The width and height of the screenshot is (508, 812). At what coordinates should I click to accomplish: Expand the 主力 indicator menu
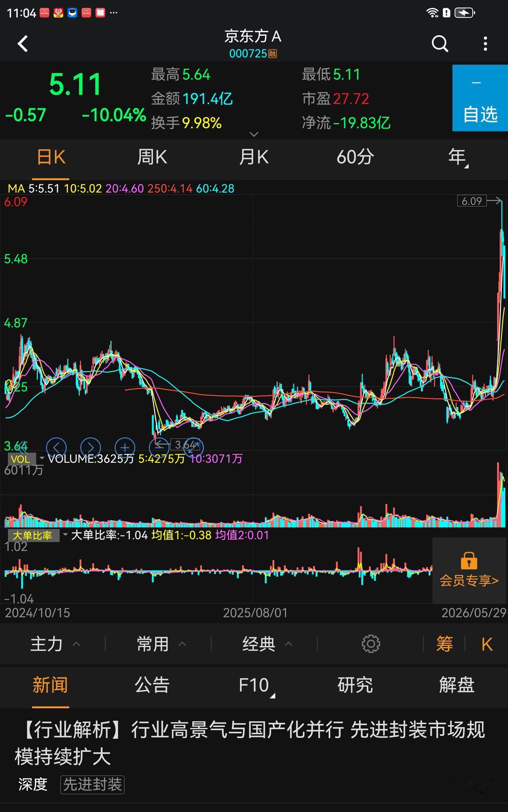(55, 644)
